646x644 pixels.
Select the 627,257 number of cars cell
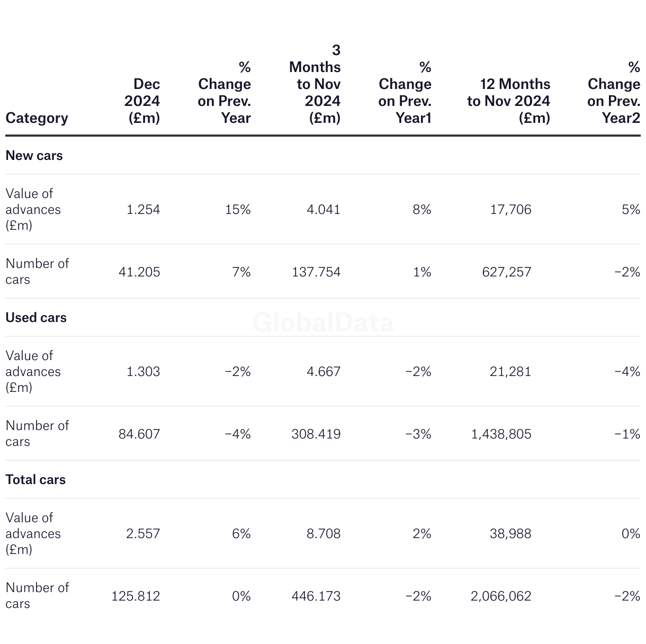pos(506,272)
